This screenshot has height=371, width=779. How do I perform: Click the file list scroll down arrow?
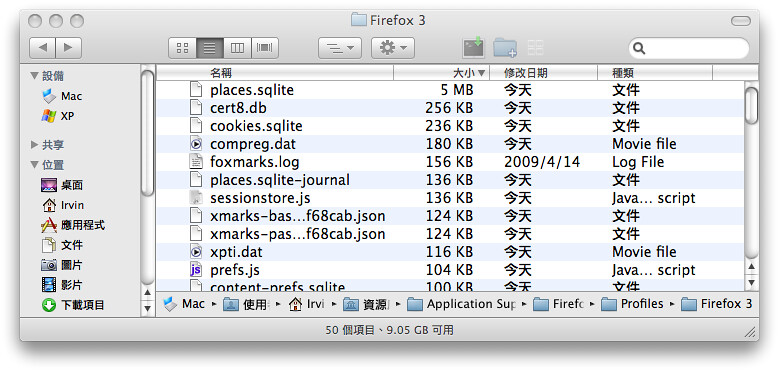click(752, 282)
